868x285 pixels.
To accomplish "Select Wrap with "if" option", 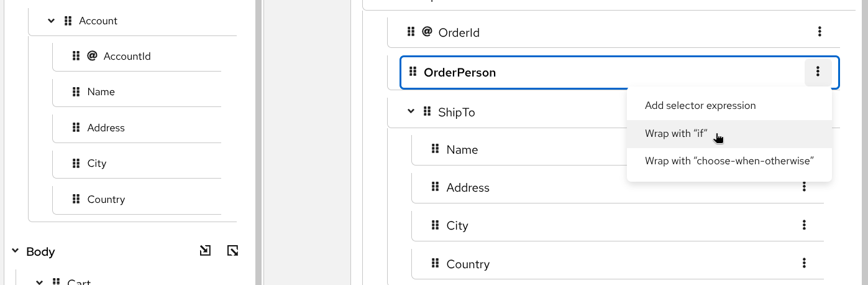I will point(676,134).
